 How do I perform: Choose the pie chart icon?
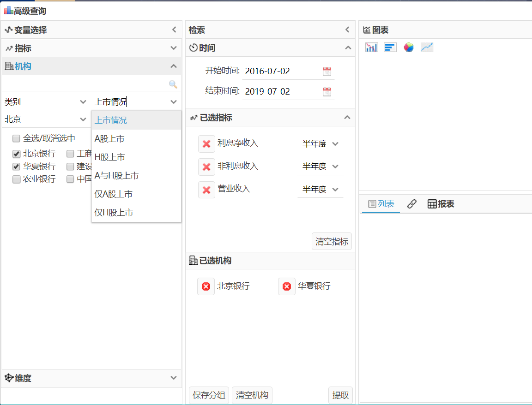[x=409, y=48]
